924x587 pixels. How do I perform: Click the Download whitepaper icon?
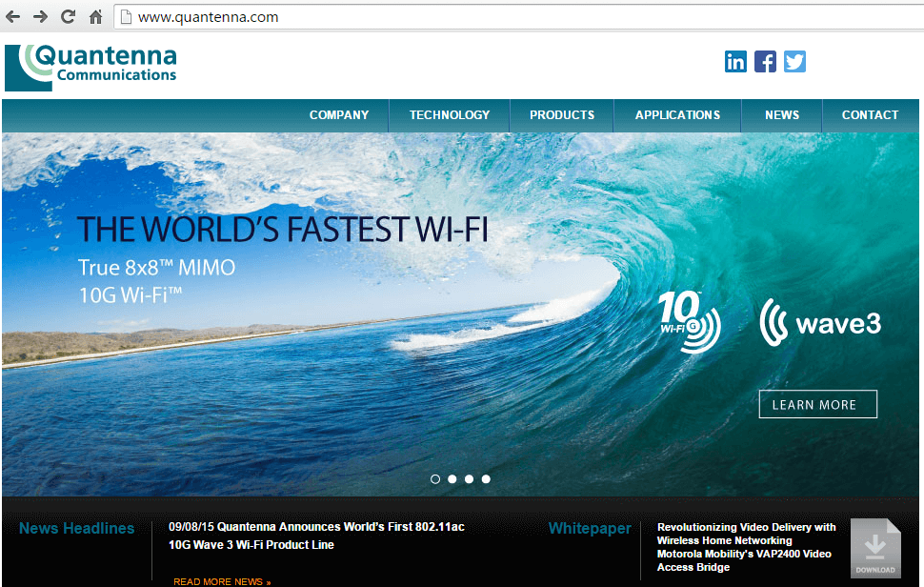[875, 548]
